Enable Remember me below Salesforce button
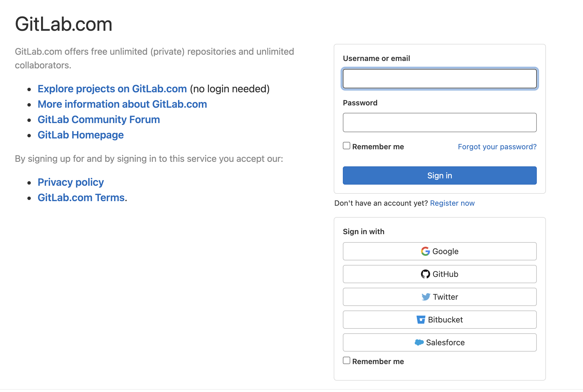The width and height of the screenshot is (583, 392). point(347,361)
